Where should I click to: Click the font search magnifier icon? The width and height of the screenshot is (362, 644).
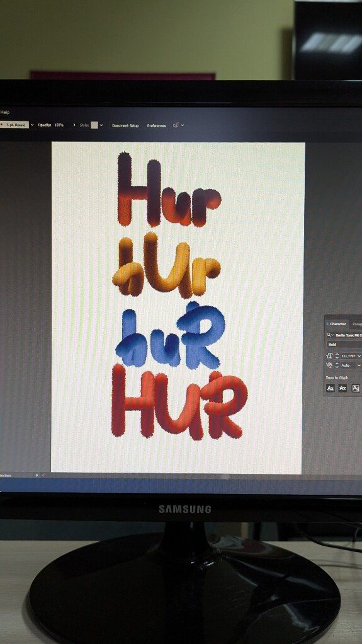click(329, 335)
